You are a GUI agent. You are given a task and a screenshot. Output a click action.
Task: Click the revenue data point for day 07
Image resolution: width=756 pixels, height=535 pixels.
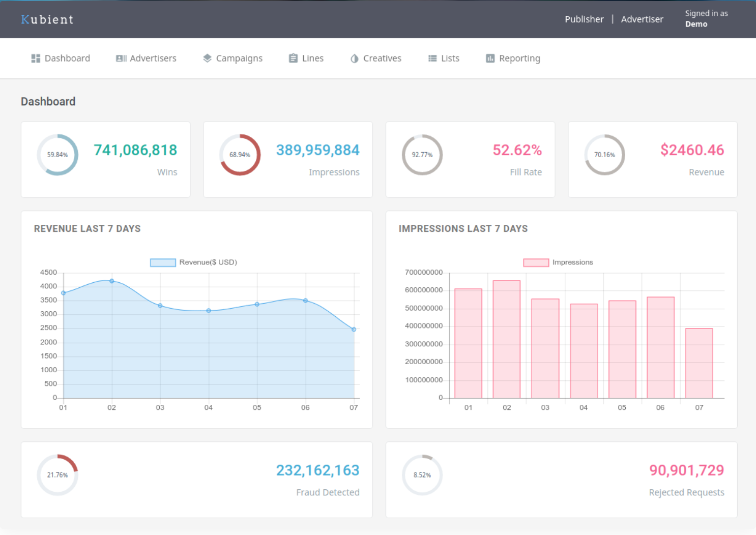(x=354, y=330)
